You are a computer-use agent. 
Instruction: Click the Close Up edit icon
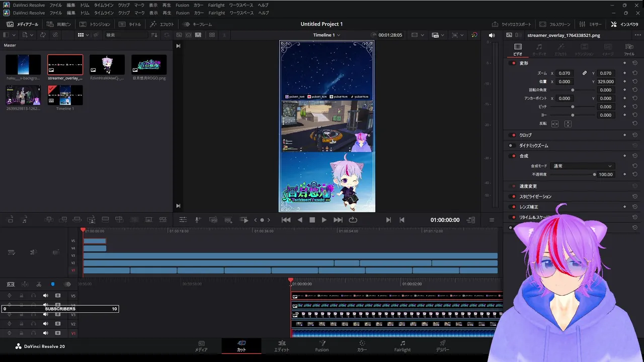[92, 220]
